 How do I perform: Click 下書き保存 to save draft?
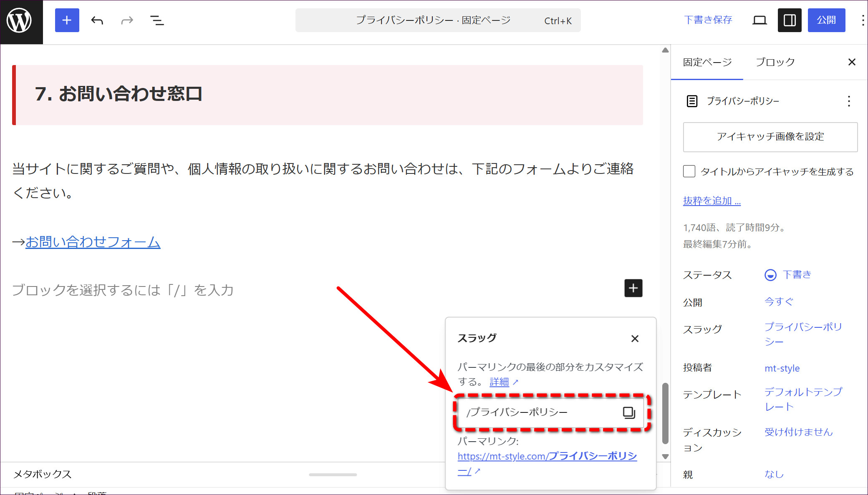coord(708,20)
